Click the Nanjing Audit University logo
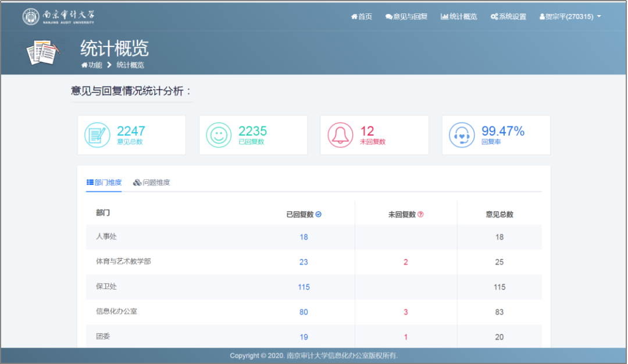628x364 pixels. (x=58, y=17)
